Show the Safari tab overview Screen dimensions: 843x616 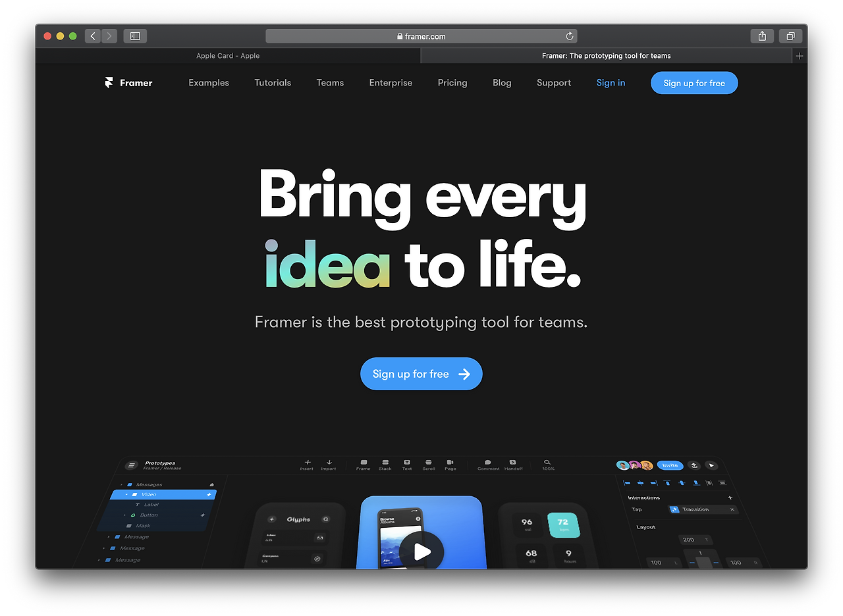coord(790,36)
